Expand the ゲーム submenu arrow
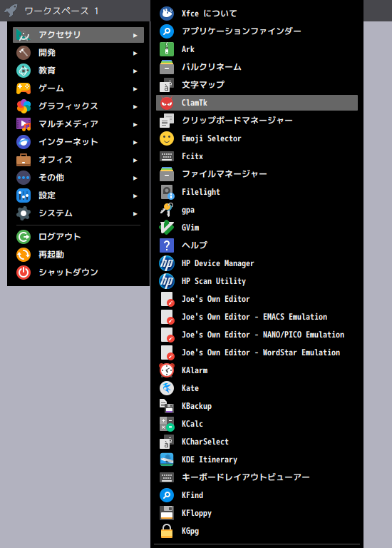This screenshot has width=392, height=548. click(135, 88)
